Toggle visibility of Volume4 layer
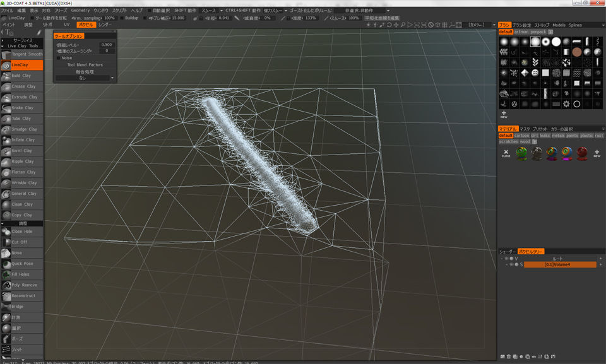 pos(511,265)
